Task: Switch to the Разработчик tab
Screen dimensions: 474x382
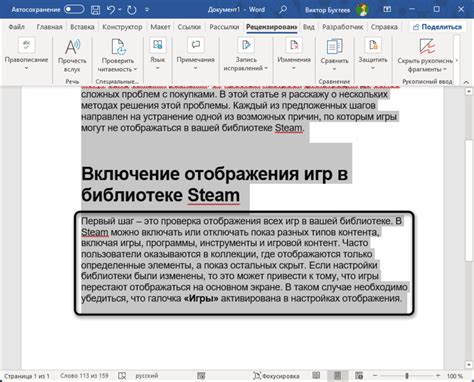Action: coord(342,27)
